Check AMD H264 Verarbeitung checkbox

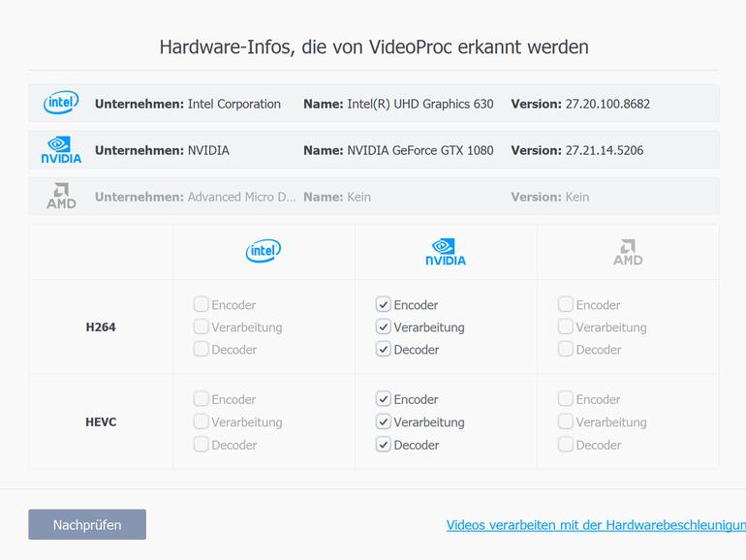pyautogui.click(x=565, y=327)
